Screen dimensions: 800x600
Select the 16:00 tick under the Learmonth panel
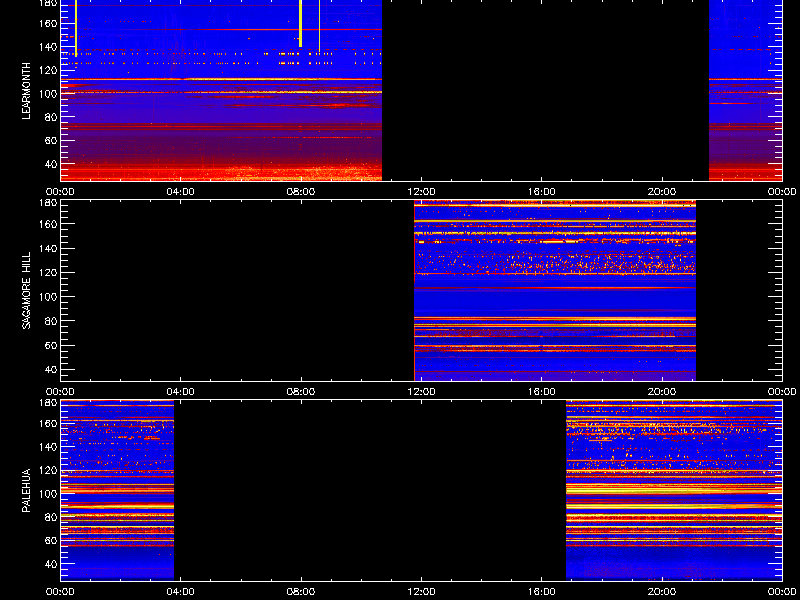[x=542, y=192]
